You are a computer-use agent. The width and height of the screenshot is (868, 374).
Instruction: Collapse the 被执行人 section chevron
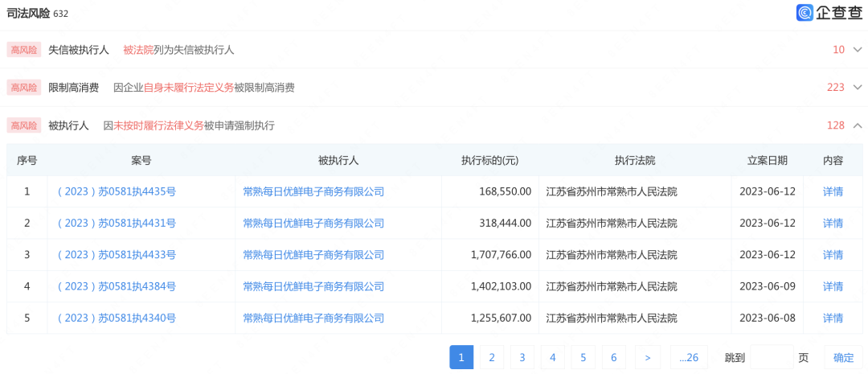pos(857,125)
